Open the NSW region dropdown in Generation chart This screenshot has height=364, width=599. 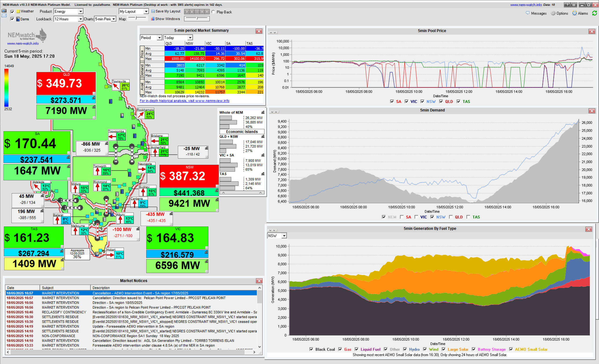(x=277, y=236)
